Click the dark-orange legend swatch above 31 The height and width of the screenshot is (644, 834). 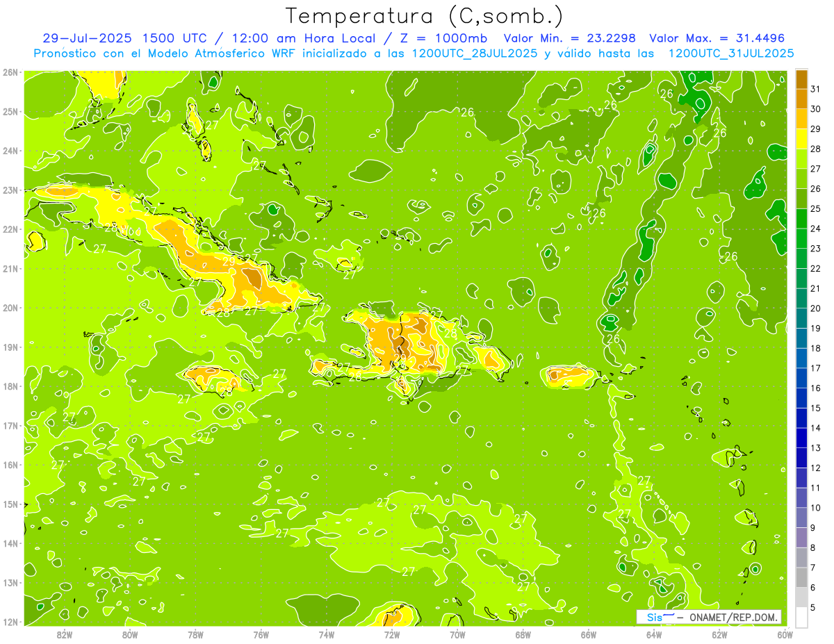click(x=801, y=79)
